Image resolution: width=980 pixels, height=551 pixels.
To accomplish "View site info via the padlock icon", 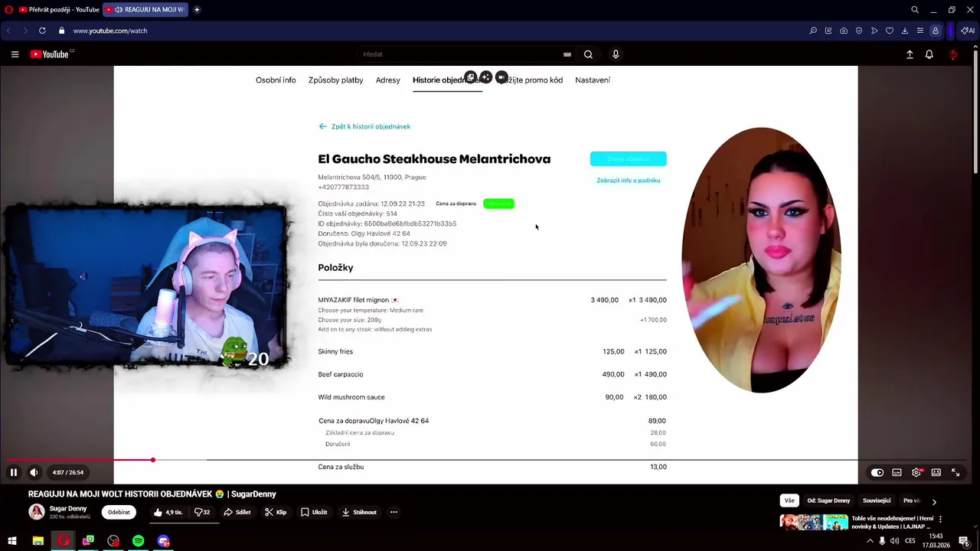I will [62, 31].
